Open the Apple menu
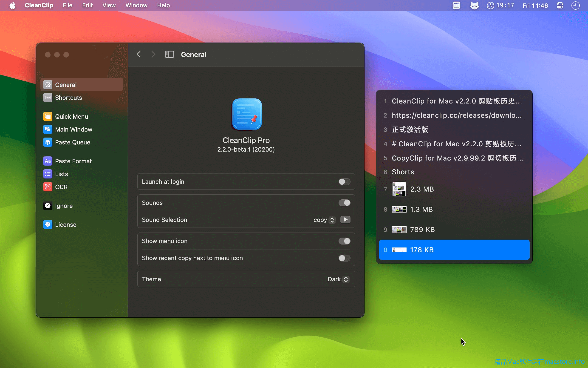Viewport: 588px width, 368px height. click(x=12, y=5)
